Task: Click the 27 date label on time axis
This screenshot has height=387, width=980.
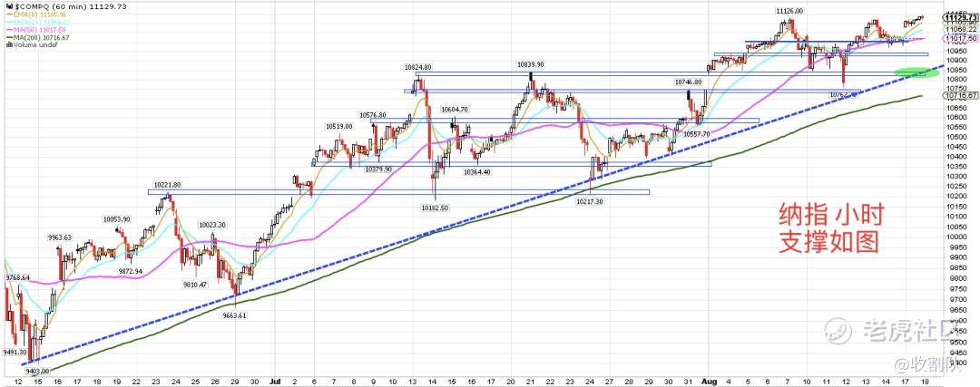Action: (609, 381)
